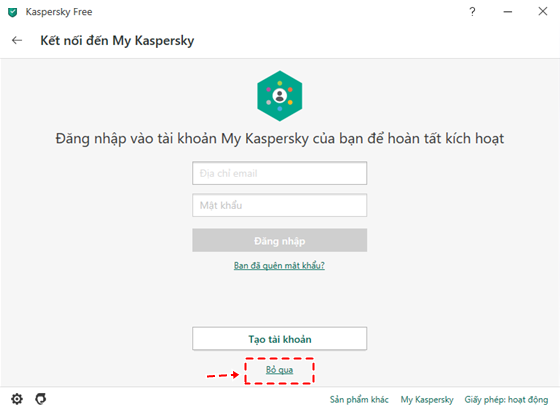Click the "Đăng nhập" button
Screen dimensions: 560x415
280,240
